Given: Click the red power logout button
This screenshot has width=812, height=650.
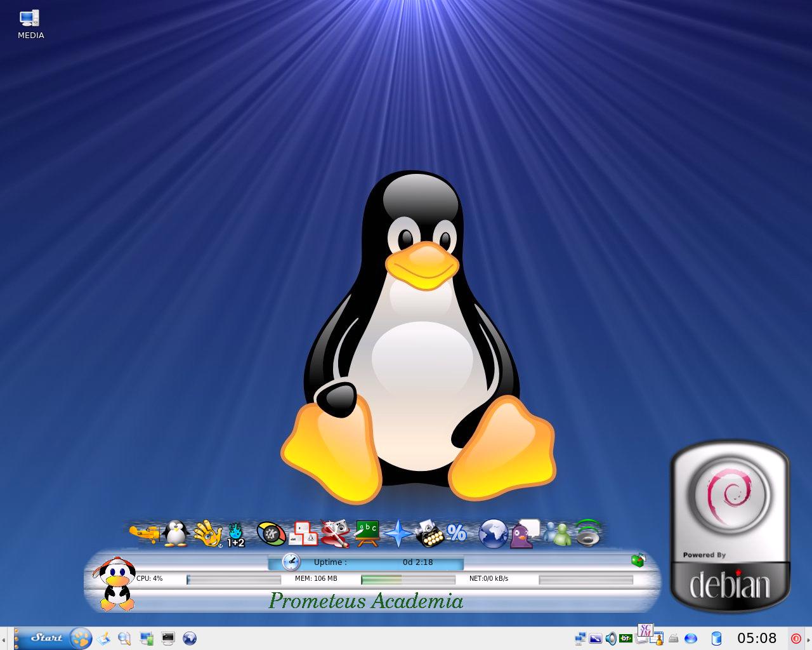Looking at the screenshot, I should 796,639.
